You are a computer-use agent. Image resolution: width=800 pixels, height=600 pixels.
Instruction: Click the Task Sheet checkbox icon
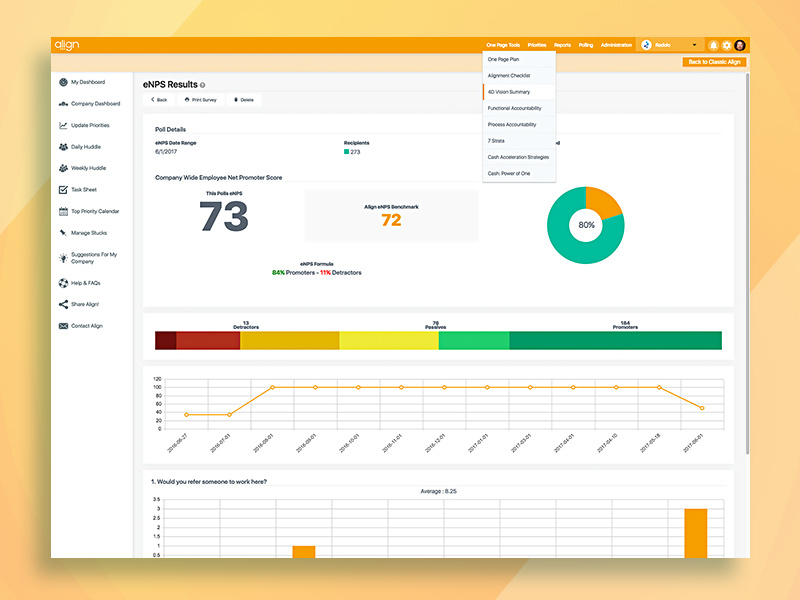pos(63,190)
